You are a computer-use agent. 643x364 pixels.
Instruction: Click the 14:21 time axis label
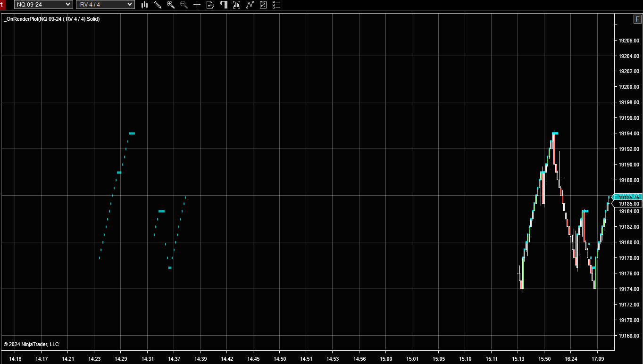(x=68, y=359)
